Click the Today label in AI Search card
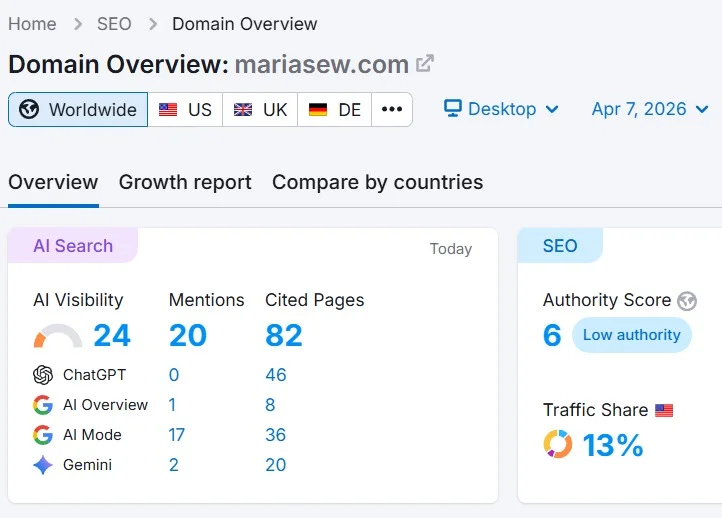722x518 pixels. coord(451,249)
